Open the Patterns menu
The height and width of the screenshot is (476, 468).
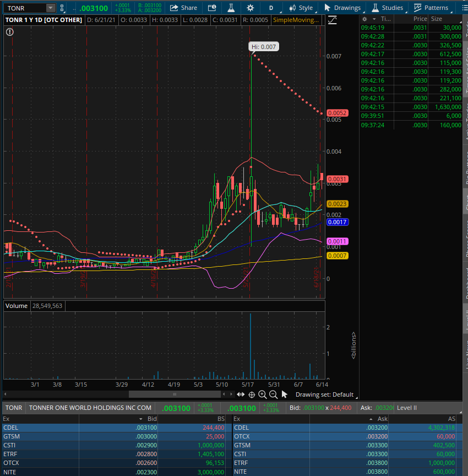[431, 8]
